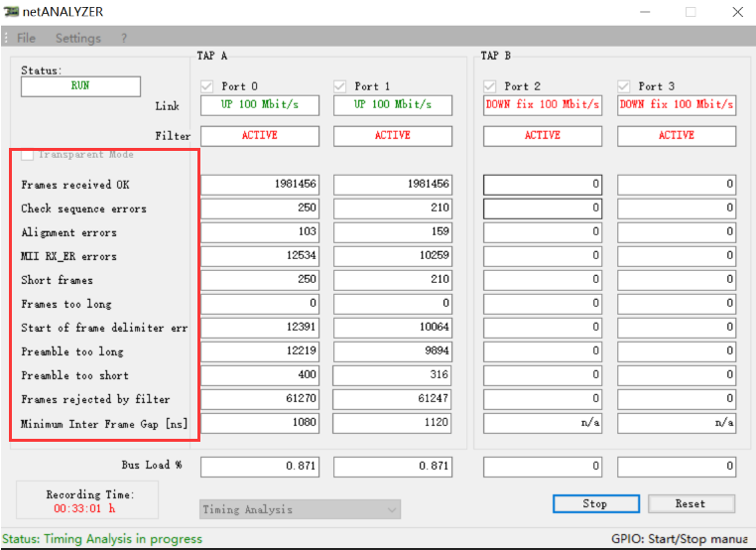Image resolution: width=756 pixels, height=550 pixels.
Task: Click Port 1 Preamble too short value 316
Action: (393, 375)
